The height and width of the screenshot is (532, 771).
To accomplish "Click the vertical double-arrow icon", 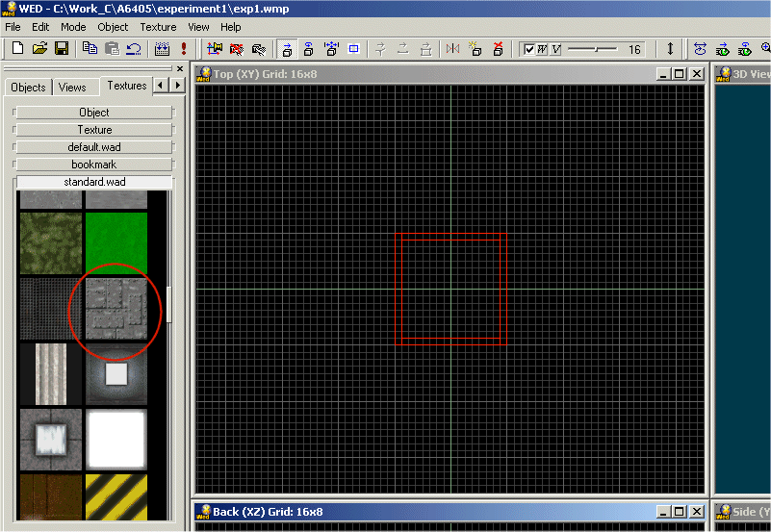I will (670, 49).
